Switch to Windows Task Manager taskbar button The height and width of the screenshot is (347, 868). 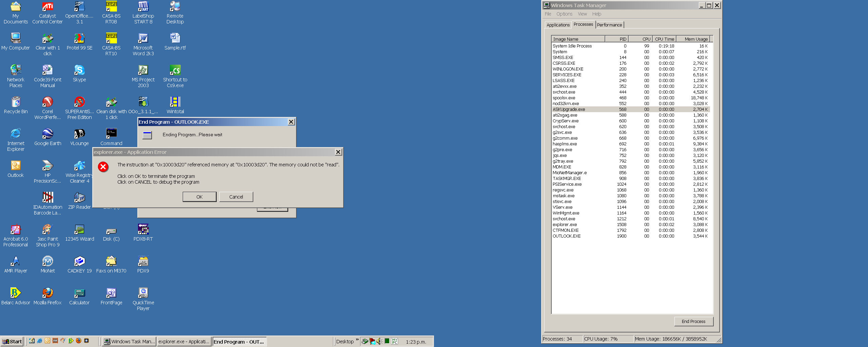[129, 341]
